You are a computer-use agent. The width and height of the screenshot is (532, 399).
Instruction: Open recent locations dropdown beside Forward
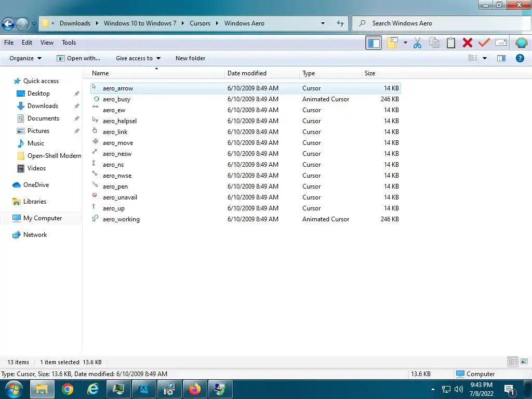34,24
